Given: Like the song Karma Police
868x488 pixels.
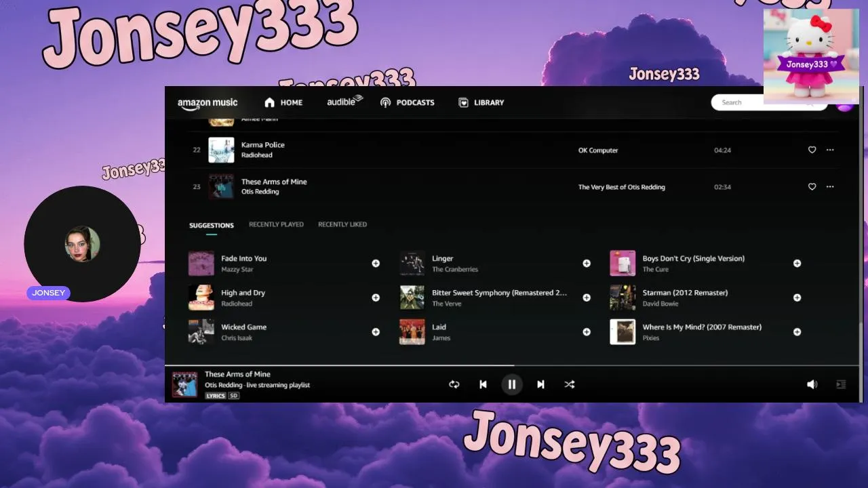Looking at the screenshot, I should coord(812,150).
